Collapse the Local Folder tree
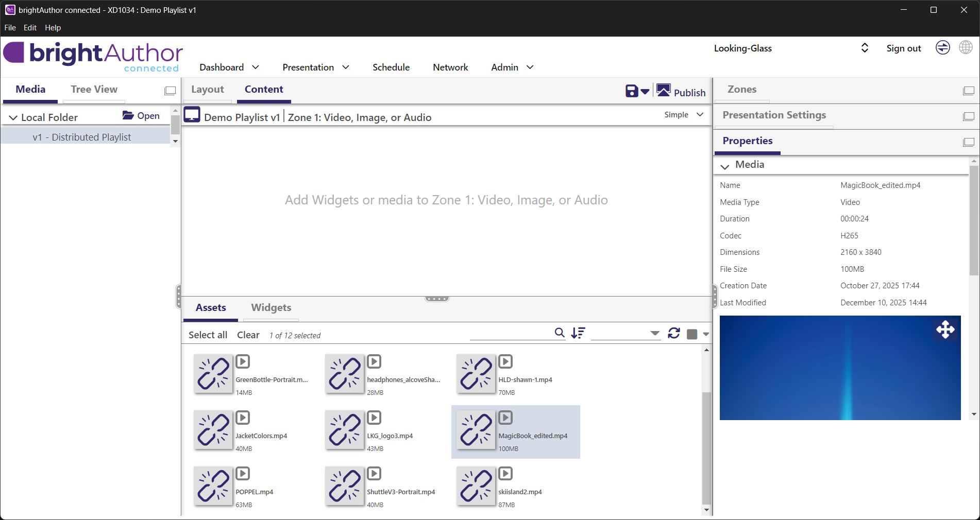Screen dimensions: 980x520 click(13, 118)
